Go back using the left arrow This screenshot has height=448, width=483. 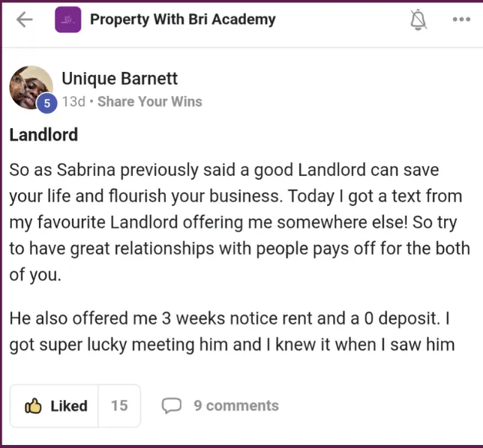coord(24,19)
